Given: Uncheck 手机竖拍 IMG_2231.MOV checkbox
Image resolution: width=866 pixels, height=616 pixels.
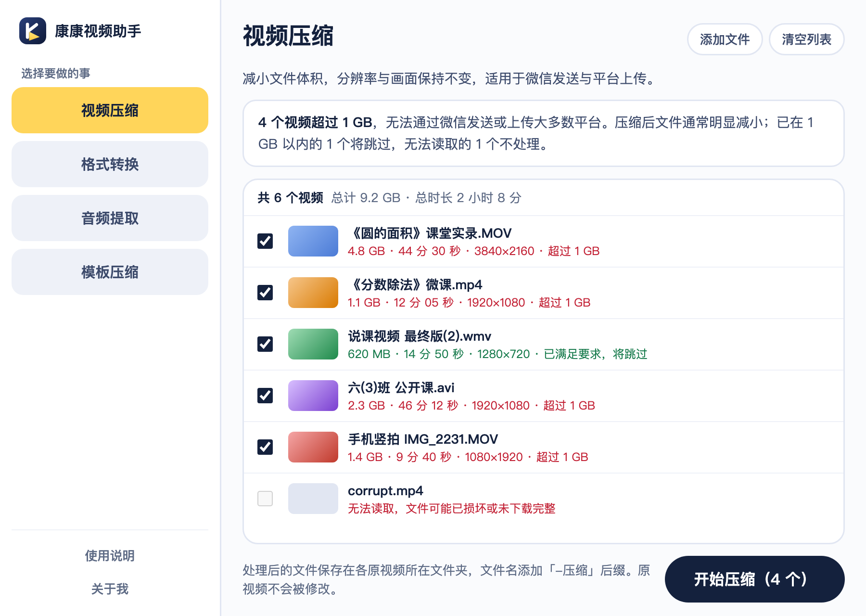Looking at the screenshot, I should tap(265, 447).
